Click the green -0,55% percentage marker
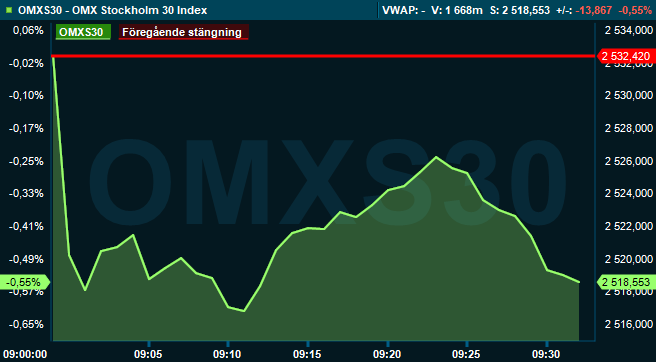The width and height of the screenshot is (656, 362). pos(25,282)
